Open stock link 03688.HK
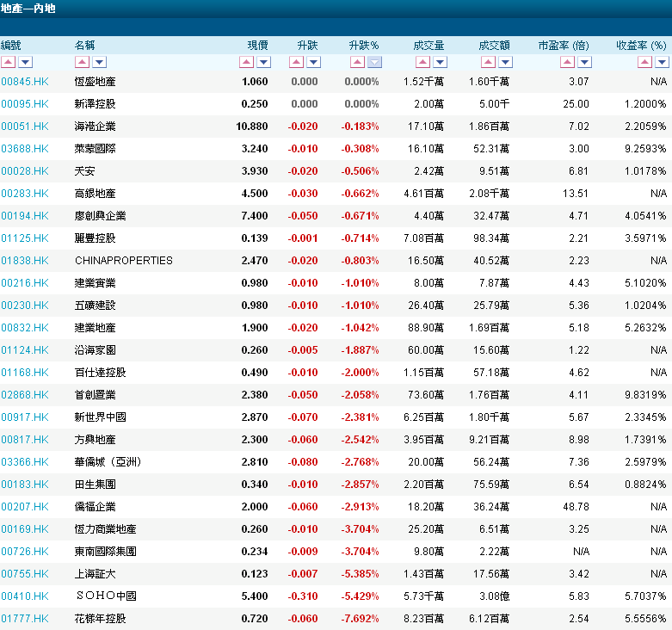672x630 pixels. click(x=25, y=149)
